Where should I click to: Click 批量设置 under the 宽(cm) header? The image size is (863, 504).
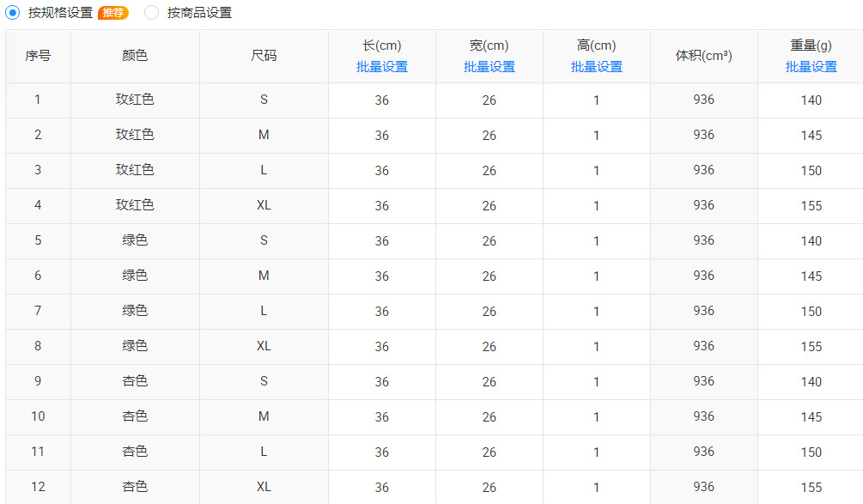point(489,67)
